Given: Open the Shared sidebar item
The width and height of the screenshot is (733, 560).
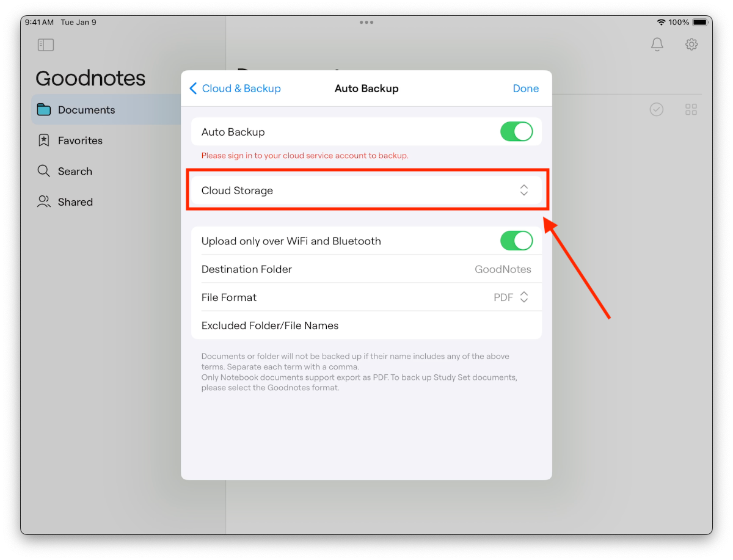Looking at the screenshot, I should pos(75,202).
